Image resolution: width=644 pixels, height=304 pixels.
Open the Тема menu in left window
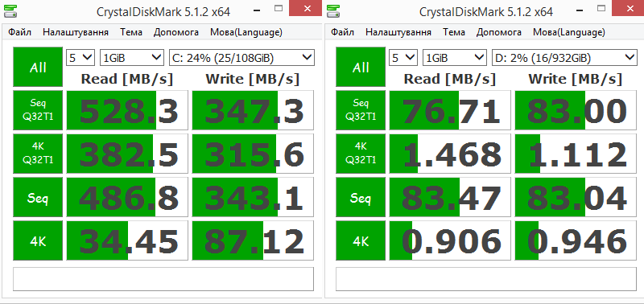coord(131,32)
